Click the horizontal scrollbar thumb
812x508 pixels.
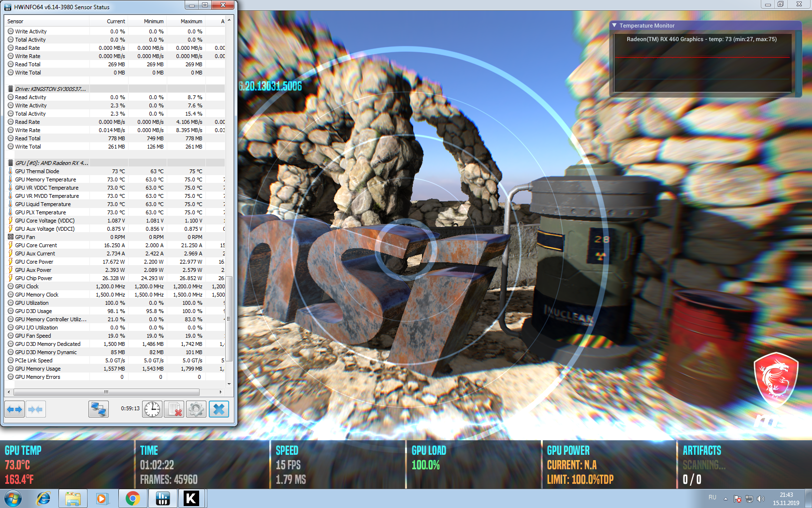106,392
